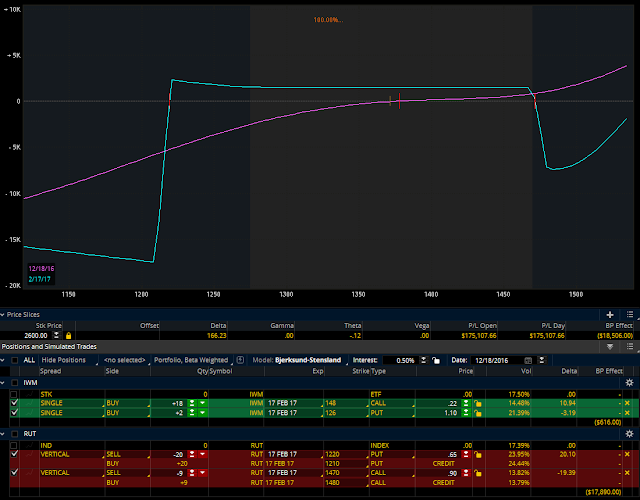Adjust quantity stepper for -20 RUT vertical
This screenshot has height=500, width=640.
[192, 454]
